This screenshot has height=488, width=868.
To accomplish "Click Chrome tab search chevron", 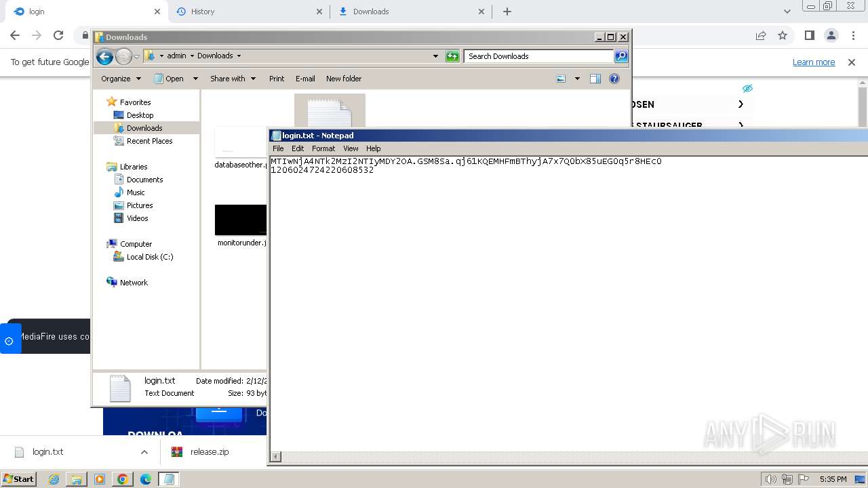I will (787, 12).
